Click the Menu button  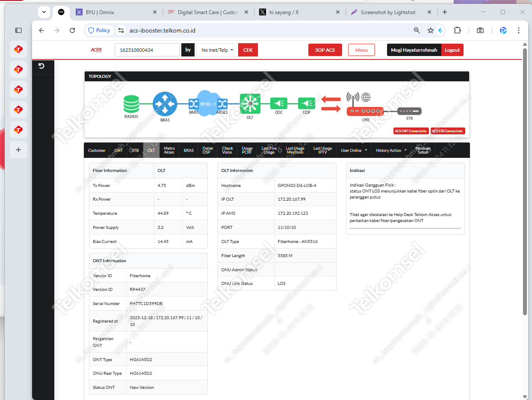pos(361,50)
